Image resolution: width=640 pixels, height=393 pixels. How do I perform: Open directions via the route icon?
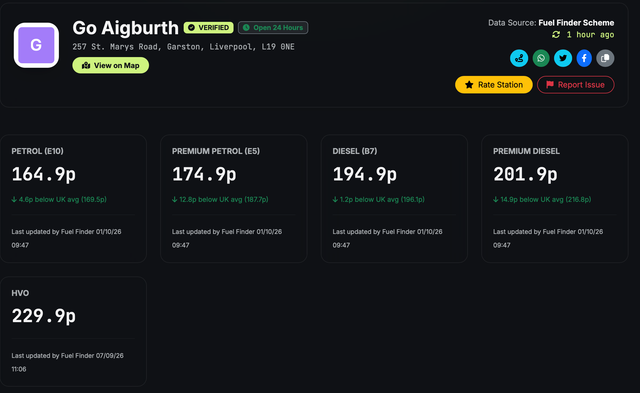(x=519, y=58)
